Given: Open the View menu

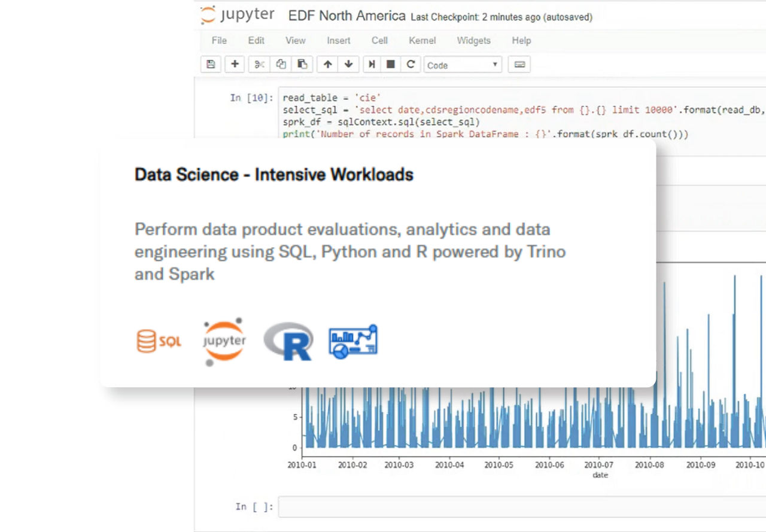Looking at the screenshot, I should (296, 41).
